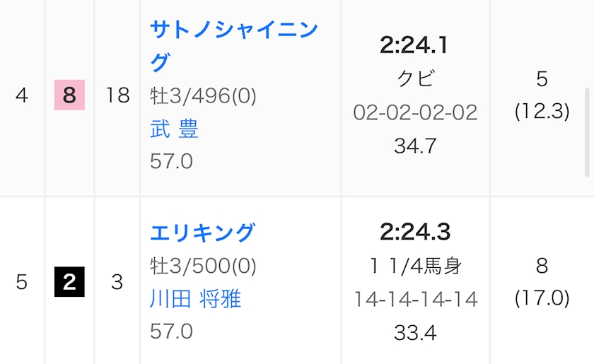Click horse number 18 cell
The image size is (594, 364).
point(117,95)
